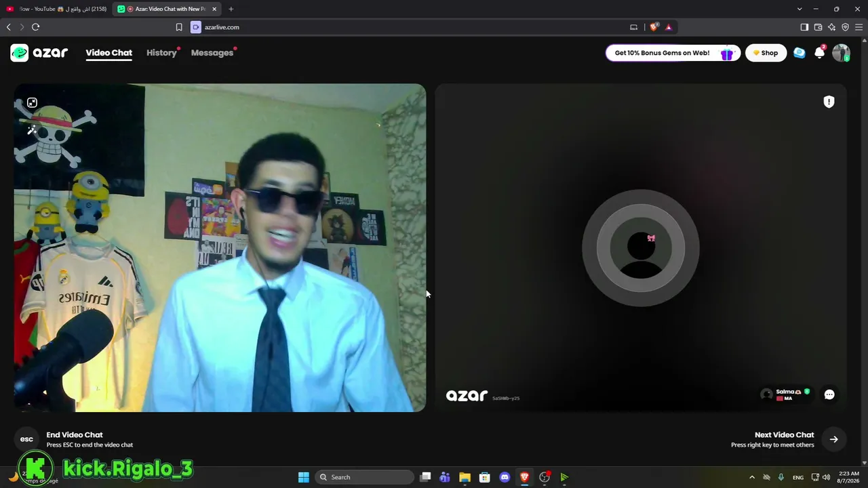
Task: Bookmark this page
Action: pos(179,27)
